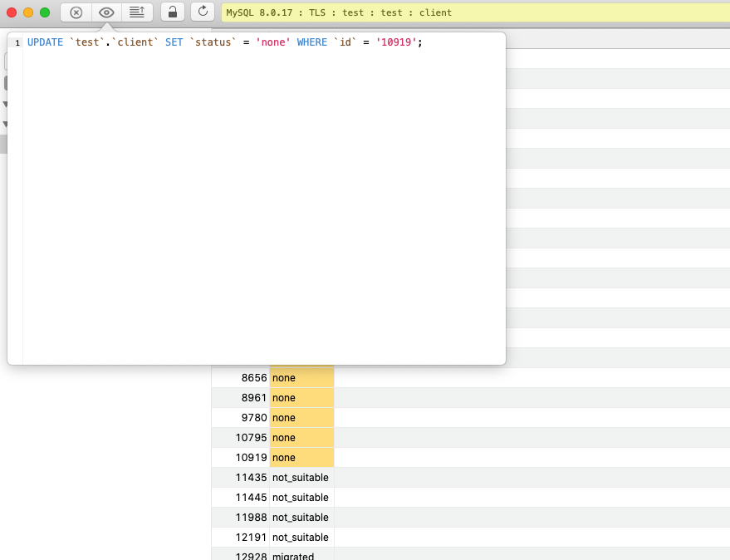The image size is (730, 560).
Task: Select 'client' in the connection path bar
Action: coord(436,12)
